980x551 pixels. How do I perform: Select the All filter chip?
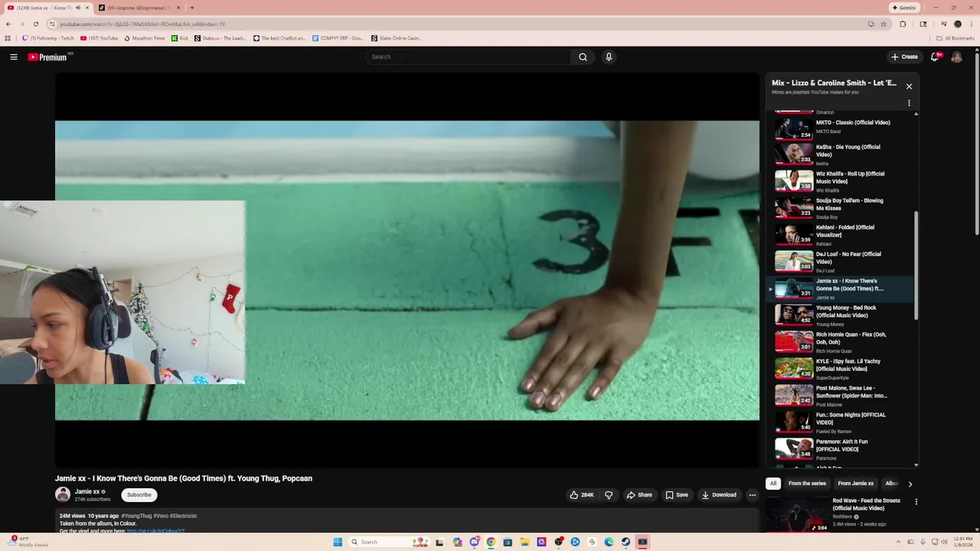(x=773, y=484)
